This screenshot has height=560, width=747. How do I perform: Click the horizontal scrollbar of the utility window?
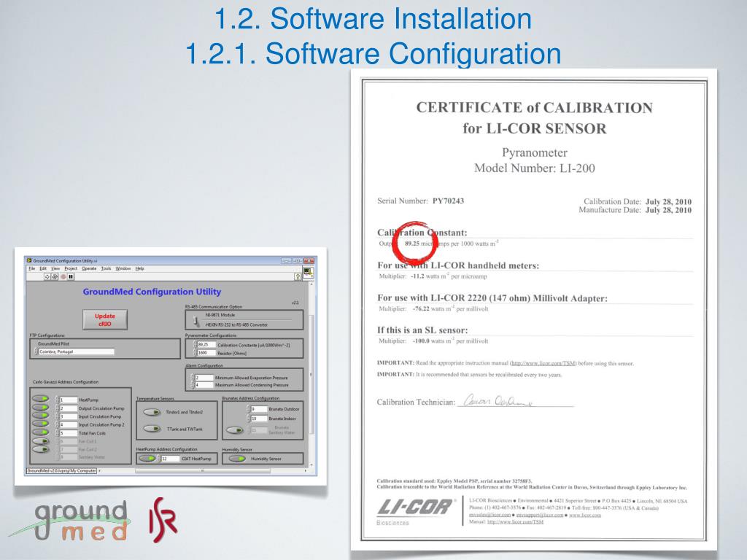(203, 470)
